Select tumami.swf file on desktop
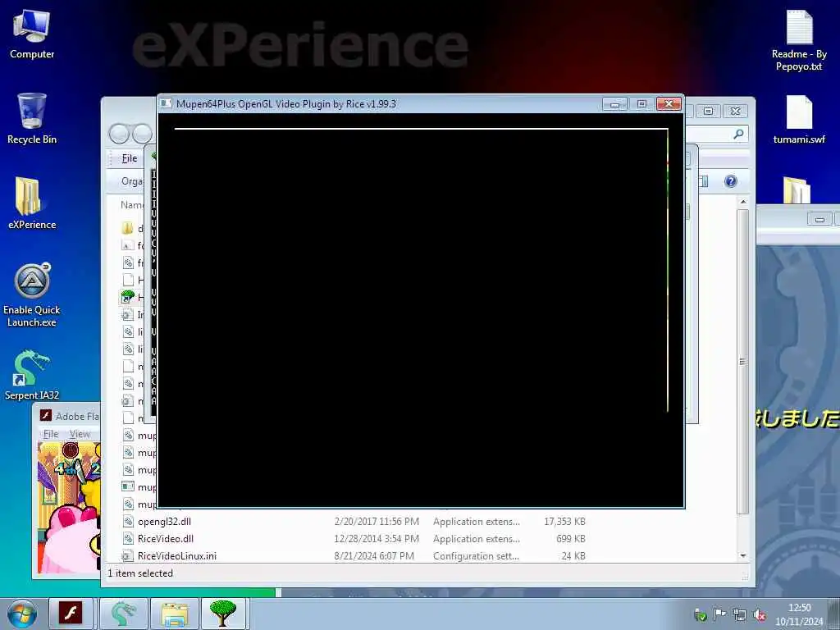 click(x=799, y=120)
